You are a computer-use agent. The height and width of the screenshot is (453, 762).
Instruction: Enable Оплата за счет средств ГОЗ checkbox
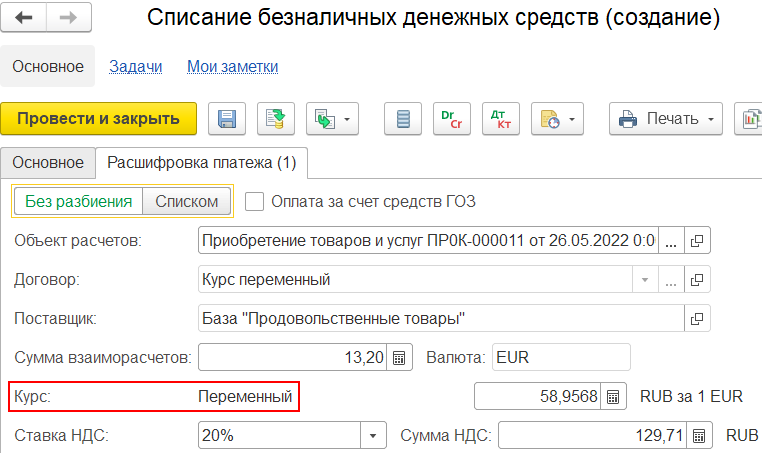(x=255, y=201)
